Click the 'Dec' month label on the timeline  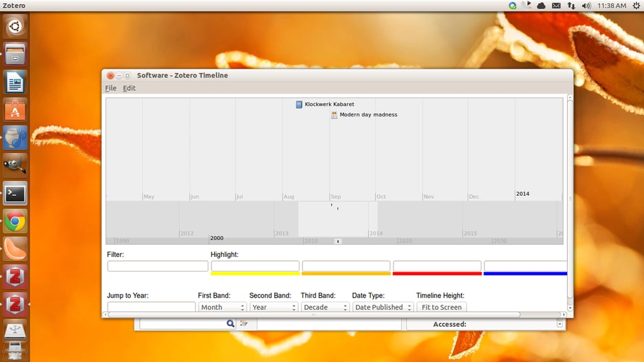pos(474,196)
